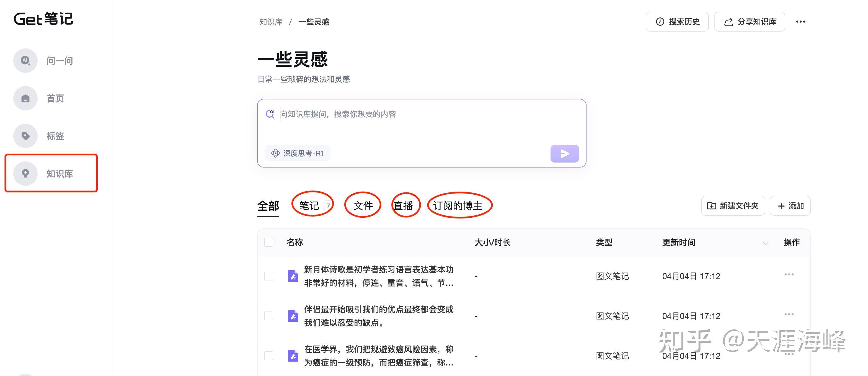The height and width of the screenshot is (376, 868).
Task: Click the 一些灵感 page title
Action: [293, 59]
